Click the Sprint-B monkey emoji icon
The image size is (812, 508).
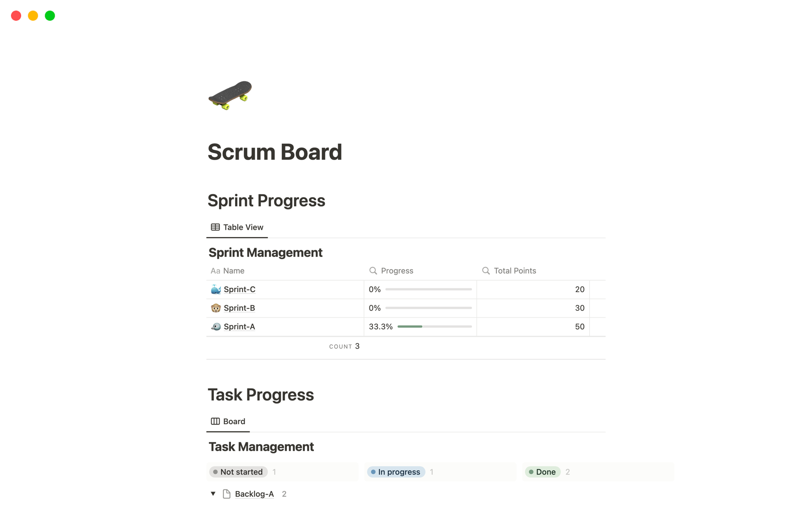[216, 308]
